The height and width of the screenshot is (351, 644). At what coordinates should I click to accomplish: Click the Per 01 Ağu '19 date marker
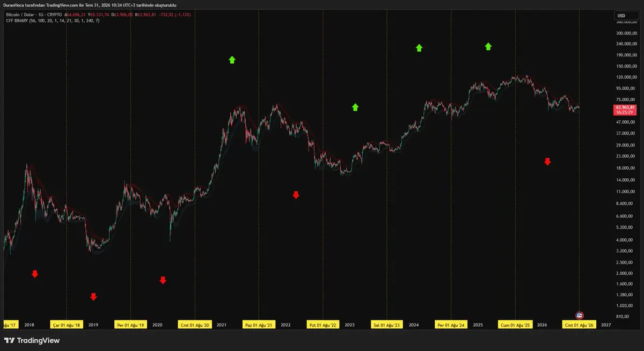point(130,325)
